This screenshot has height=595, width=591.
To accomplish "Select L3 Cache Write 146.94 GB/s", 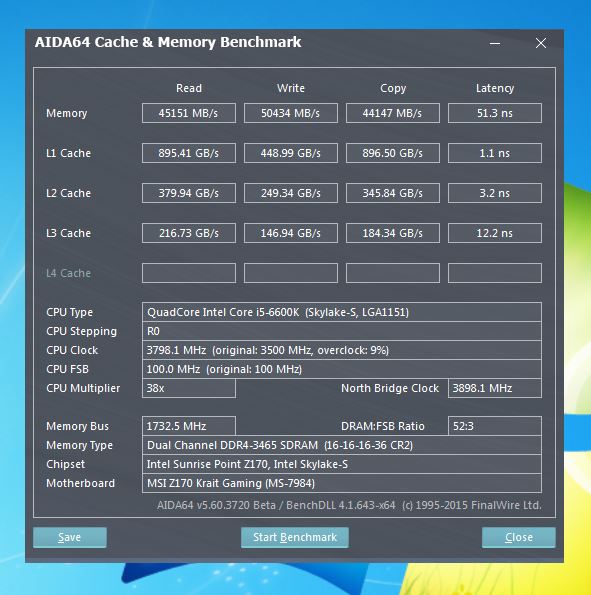I will tap(291, 233).
